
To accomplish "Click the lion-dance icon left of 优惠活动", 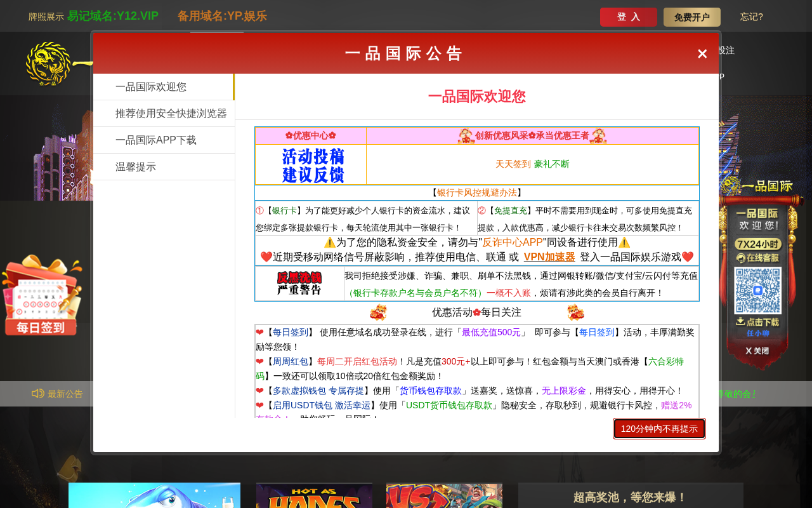I will 378,312.
